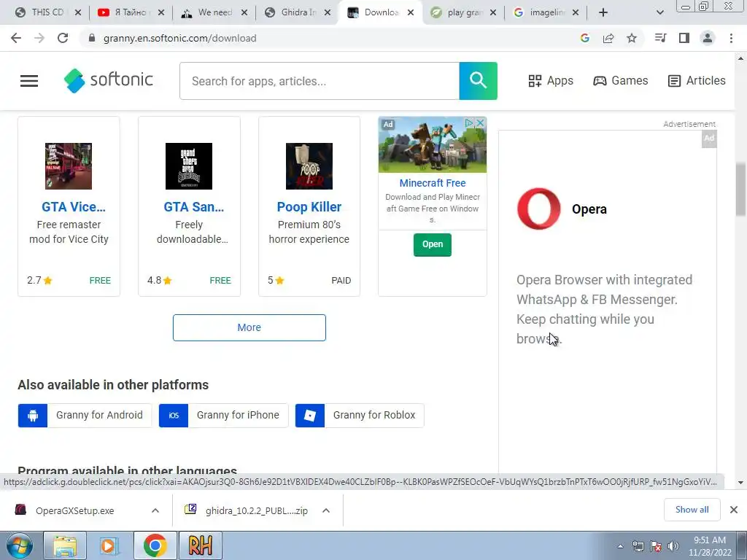Click the Chrome taskbar icon

(155, 545)
